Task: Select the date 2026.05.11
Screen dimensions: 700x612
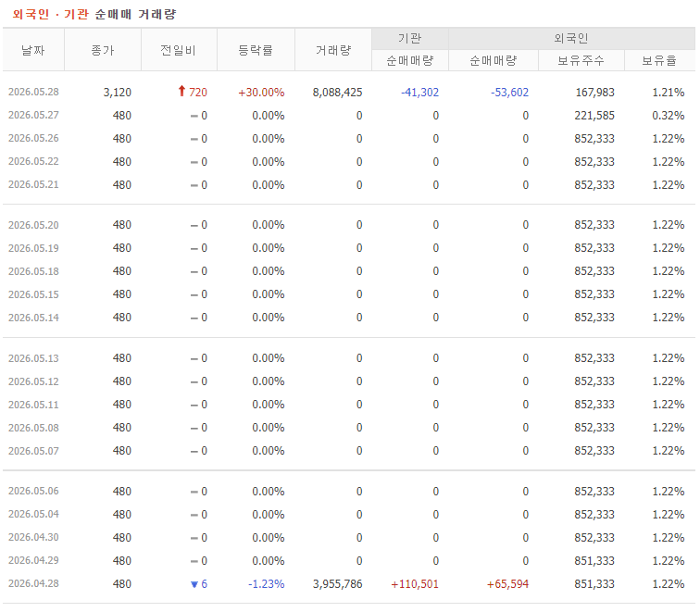Action: pos(33,405)
